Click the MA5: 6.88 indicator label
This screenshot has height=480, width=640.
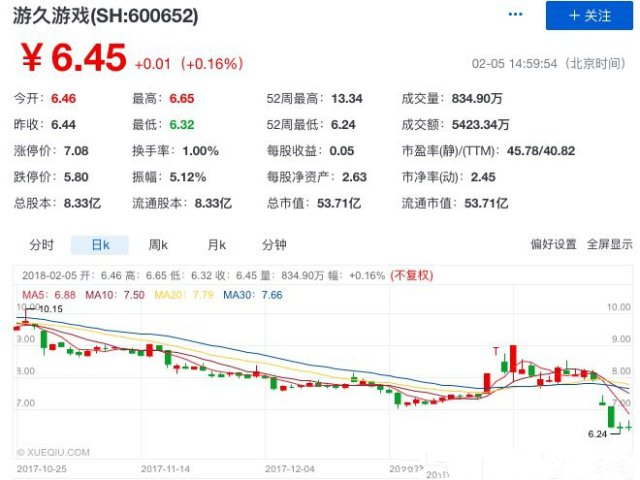coord(49,295)
